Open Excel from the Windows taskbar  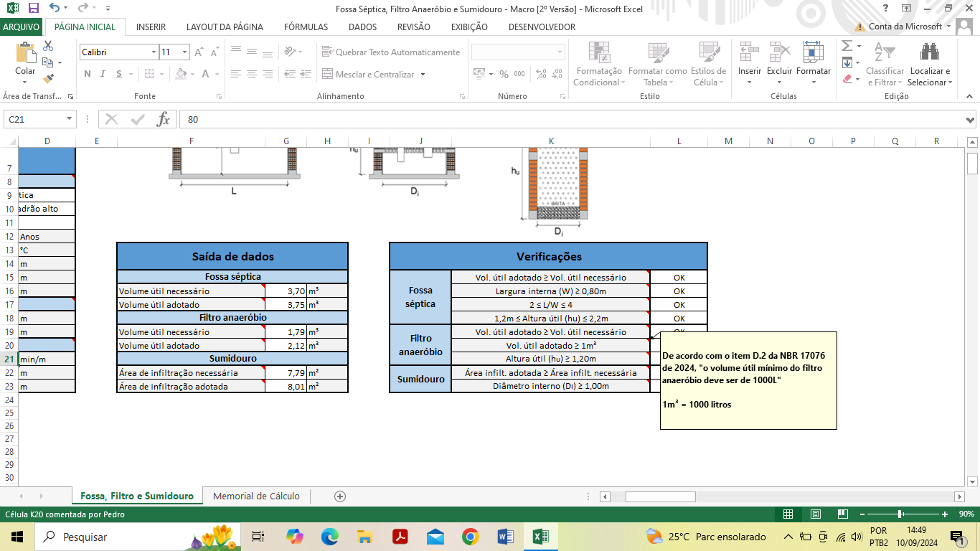[540, 537]
